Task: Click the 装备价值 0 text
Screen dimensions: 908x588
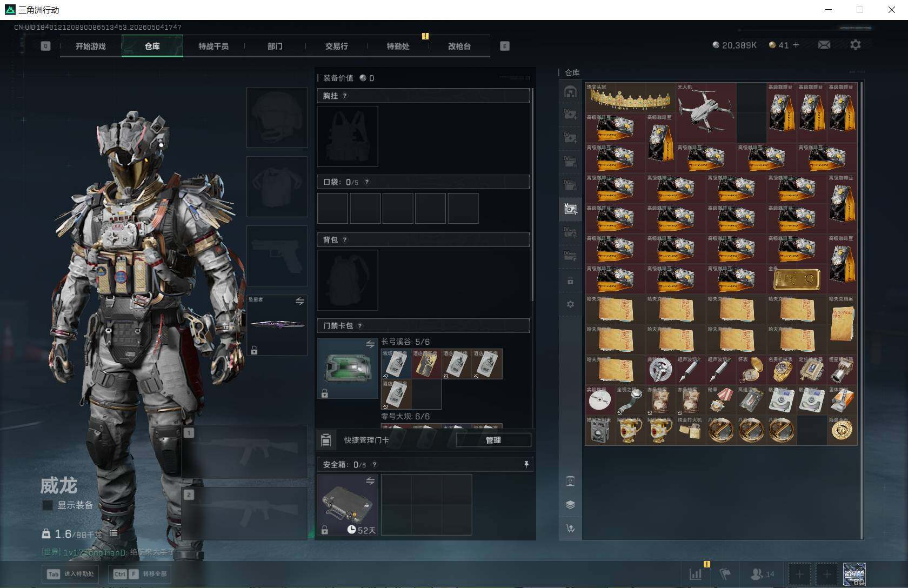Action: [349, 78]
